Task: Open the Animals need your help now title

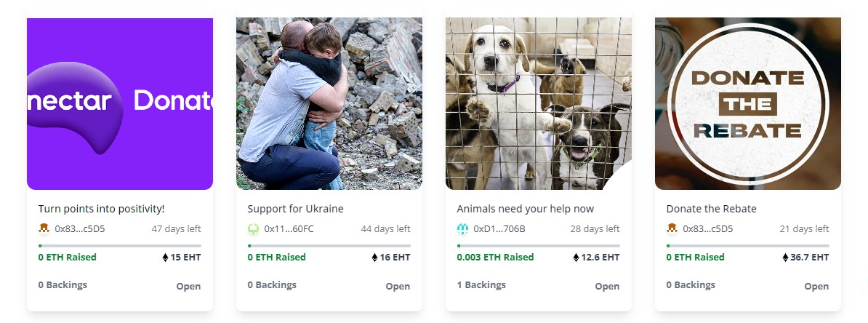Action: pyautogui.click(x=526, y=209)
